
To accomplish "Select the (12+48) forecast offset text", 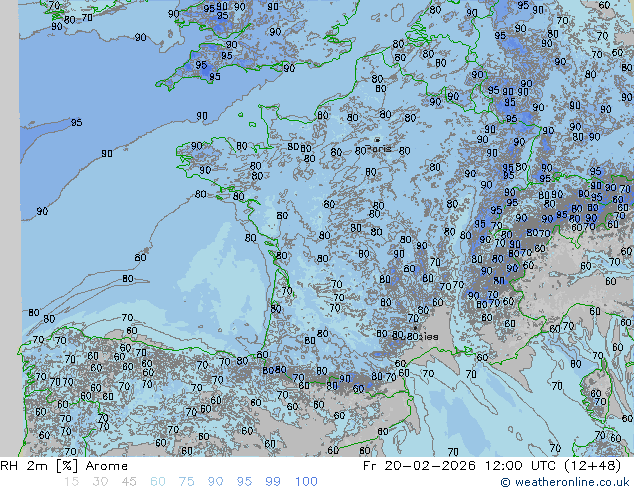I will coord(594,466).
